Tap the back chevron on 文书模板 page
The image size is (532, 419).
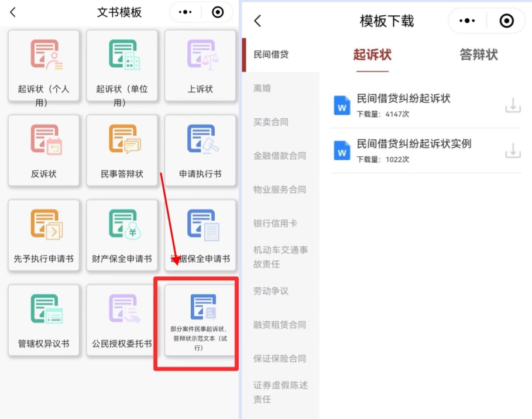point(13,12)
